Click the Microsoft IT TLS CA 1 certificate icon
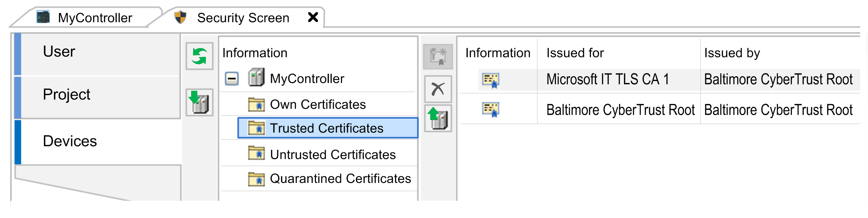The height and width of the screenshot is (218, 868). click(490, 80)
